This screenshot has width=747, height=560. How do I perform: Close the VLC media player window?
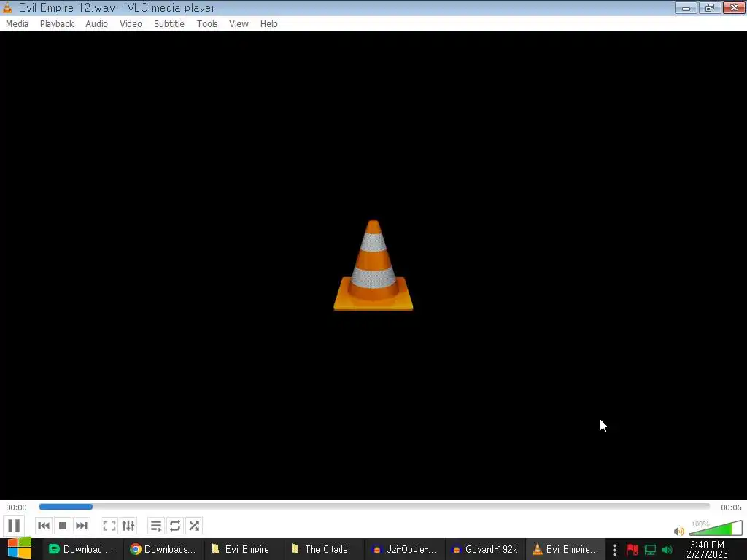click(x=734, y=7)
